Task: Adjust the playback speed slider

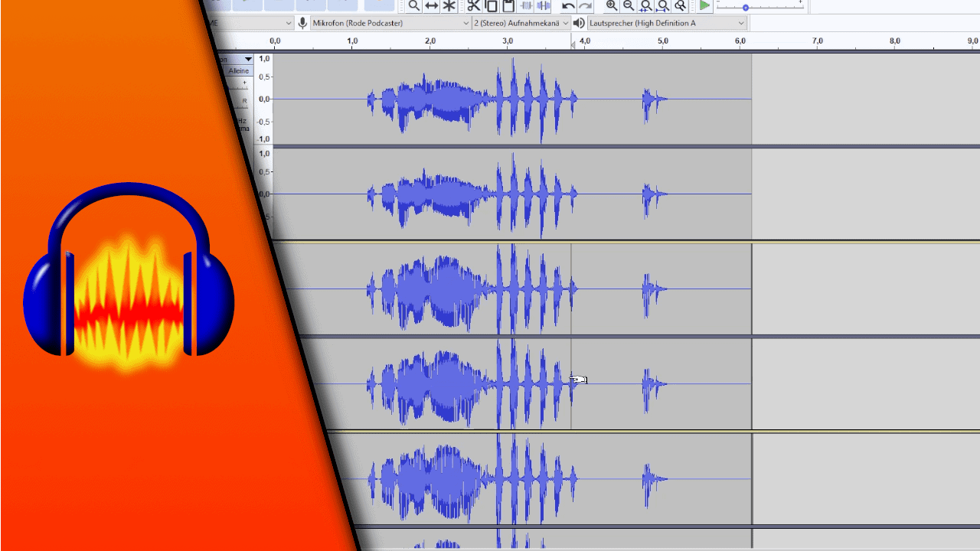Action: tap(745, 7)
